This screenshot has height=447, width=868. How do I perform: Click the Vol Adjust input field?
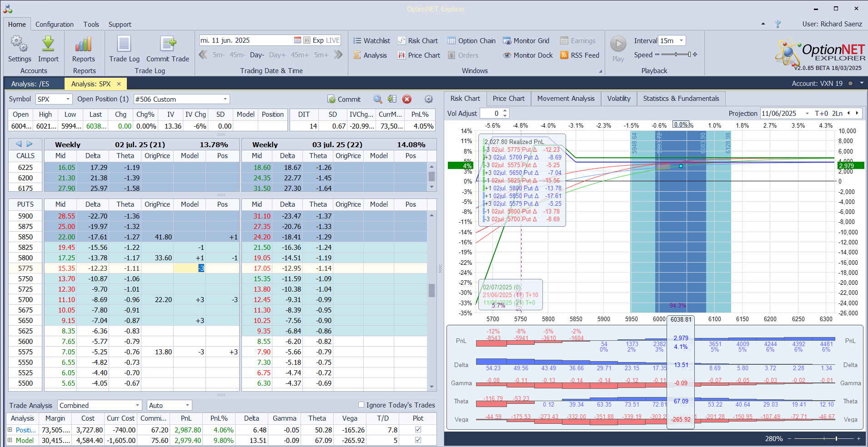pos(491,114)
